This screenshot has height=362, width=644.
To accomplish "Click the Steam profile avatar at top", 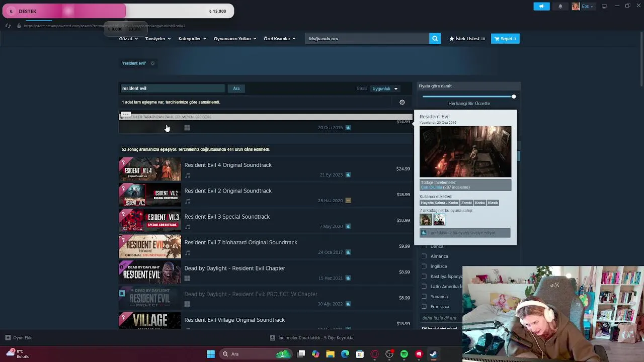I will click(x=576, y=6).
